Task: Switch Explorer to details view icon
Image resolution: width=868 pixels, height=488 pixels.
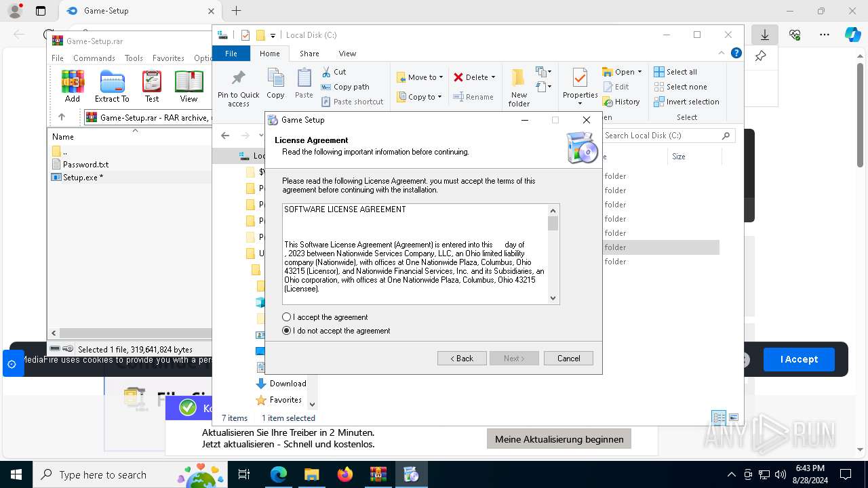Action: click(x=719, y=418)
